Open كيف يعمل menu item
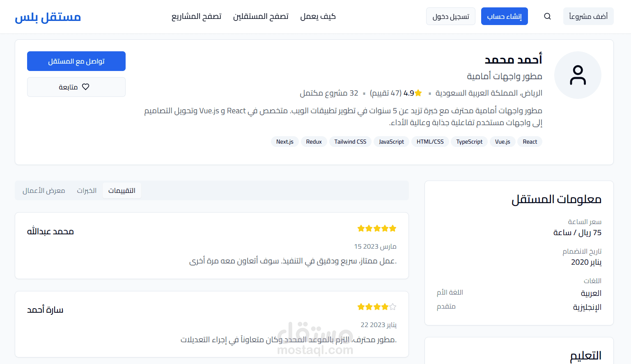This screenshot has height=364, width=631. (318, 16)
